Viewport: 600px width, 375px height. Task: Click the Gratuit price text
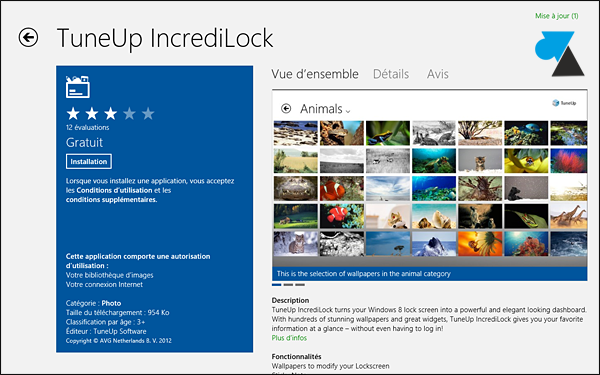pos(84,142)
